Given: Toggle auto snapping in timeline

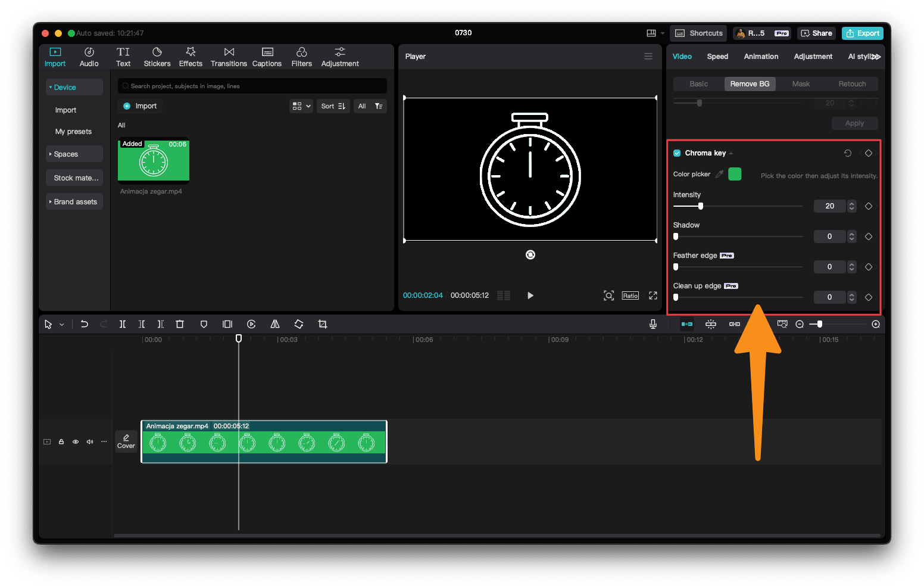Looking at the screenshot, I should [x=711, y=324].
